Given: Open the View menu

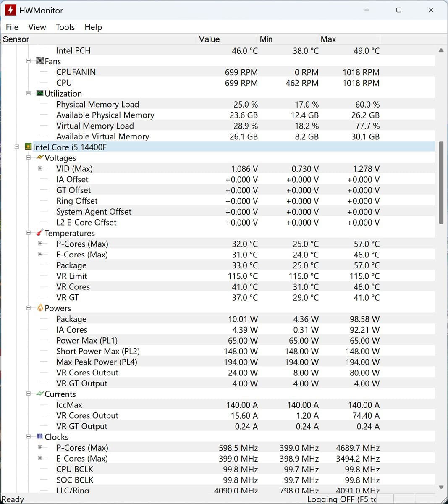Looking at the screenshot, I should point(37,27).
